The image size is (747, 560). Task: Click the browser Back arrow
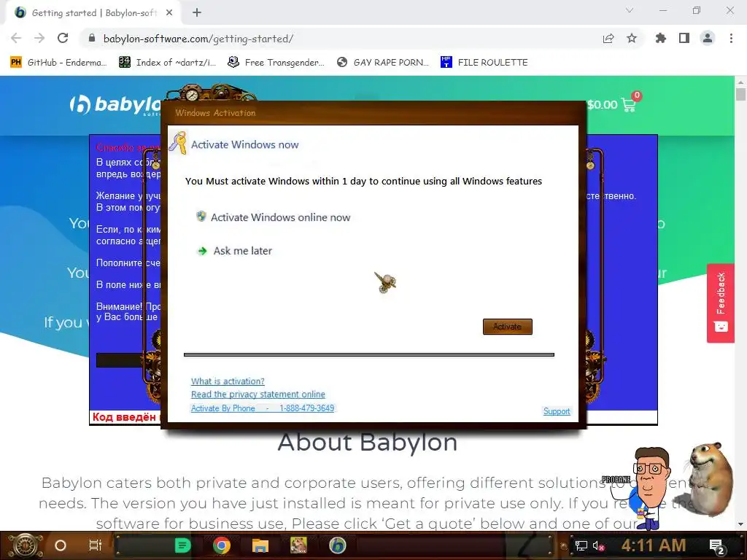16,38
